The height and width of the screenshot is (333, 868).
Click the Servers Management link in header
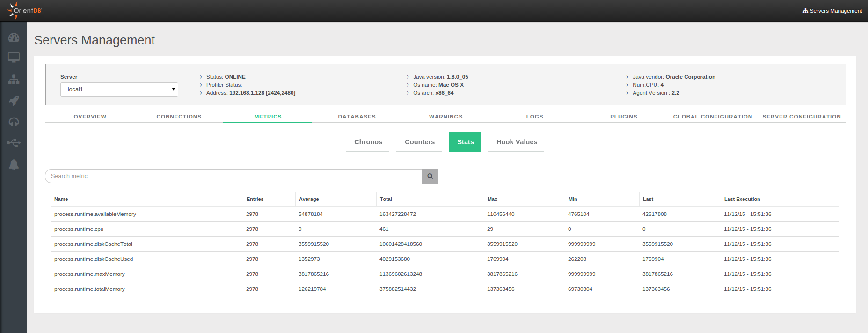click(832, 11)
